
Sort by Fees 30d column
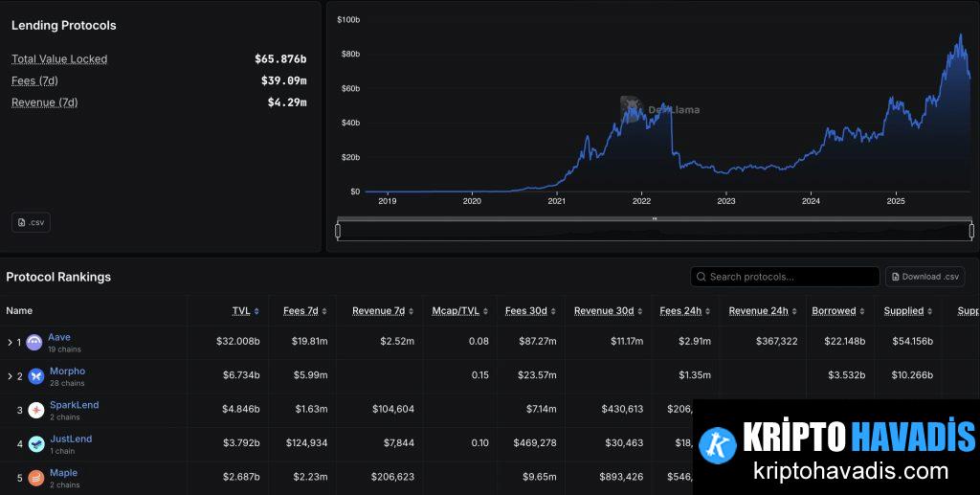[530, 310]
